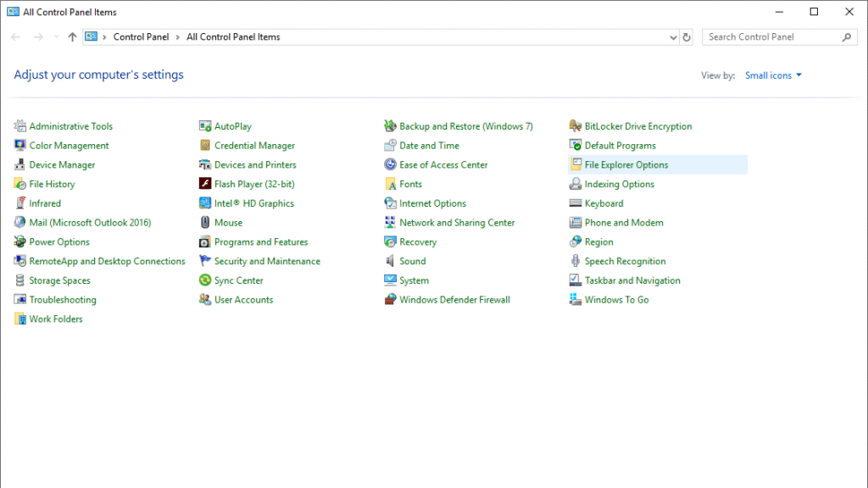Screen dimensions: 868x488
Task: Open the Device Manager icon
Action: click(20, 165)
